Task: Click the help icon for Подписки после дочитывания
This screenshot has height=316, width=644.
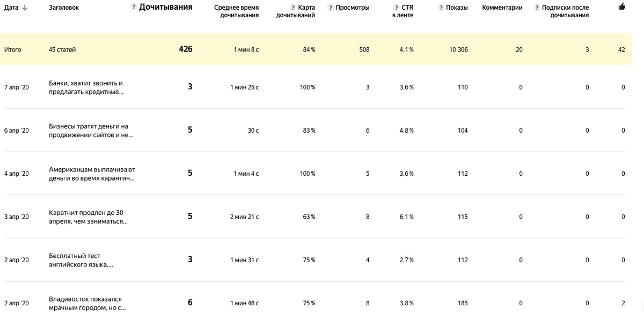Action: click(x=537, y=8)
